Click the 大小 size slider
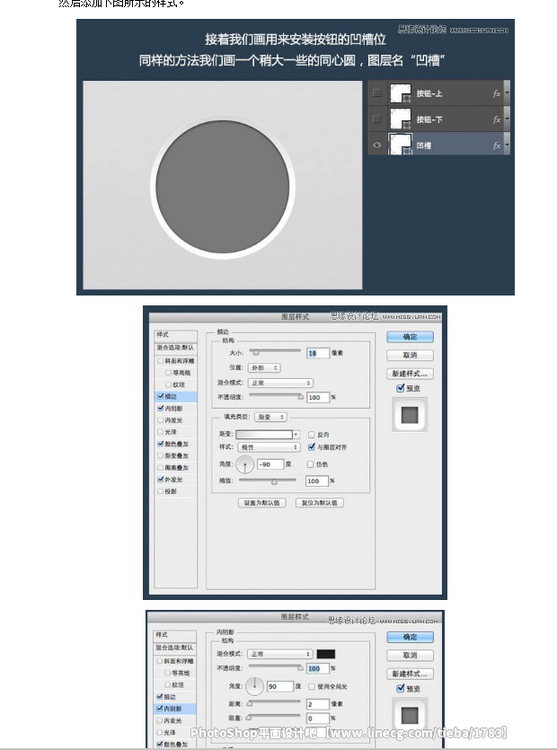Screen dimensions: 557x750 [x=276, y=352]
